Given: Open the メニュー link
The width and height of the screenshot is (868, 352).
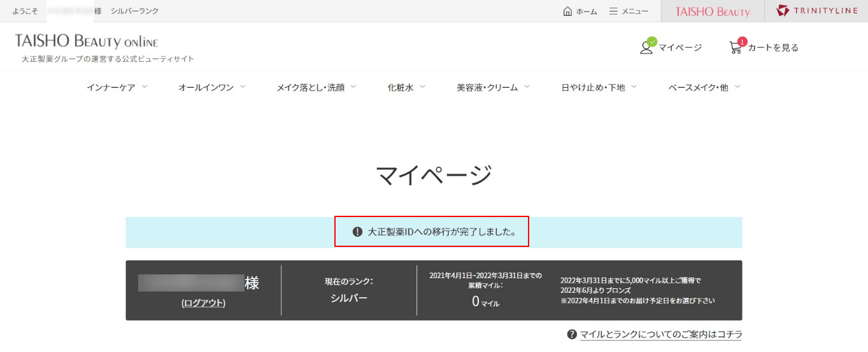Looking at the screenshot, I should tap(635, 11).
